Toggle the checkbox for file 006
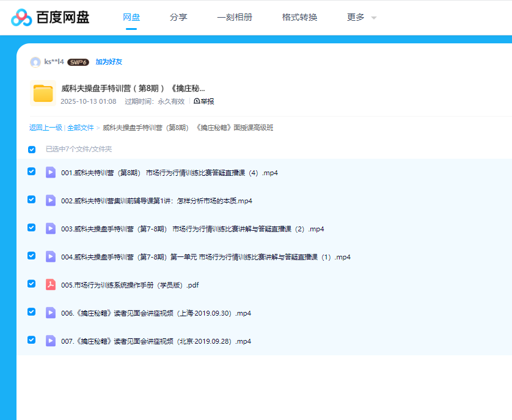 click(x=32, y=312)
